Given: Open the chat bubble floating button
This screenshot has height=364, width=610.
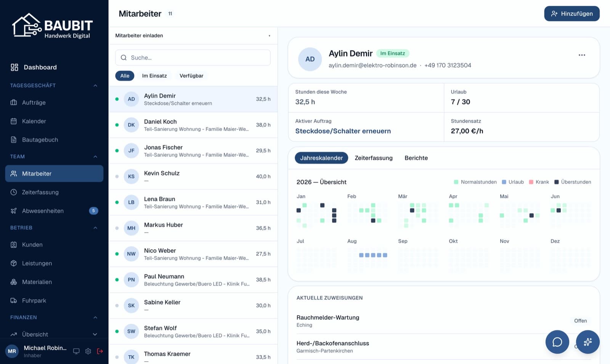Looking at the screenshot, I should click(557, 342).
